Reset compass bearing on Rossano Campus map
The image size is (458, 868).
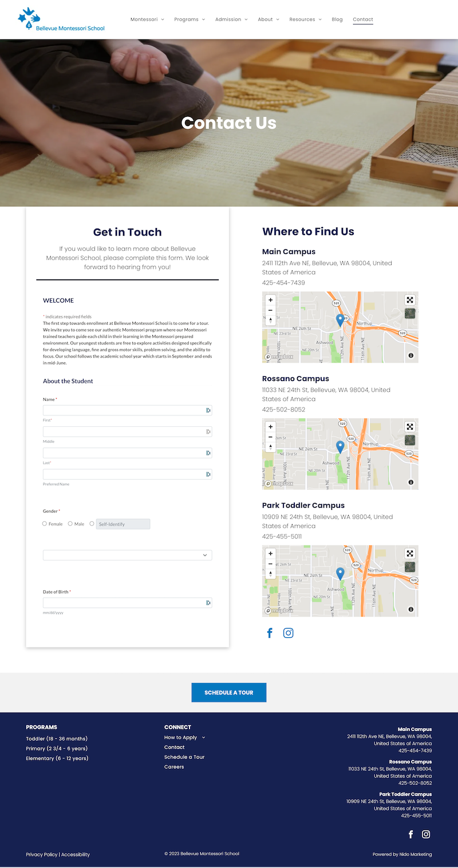pyautogui.click(x=270, y=447)
